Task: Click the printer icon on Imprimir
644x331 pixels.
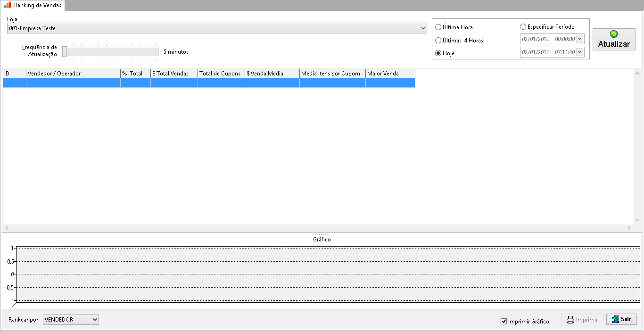Action: click(x=570, y=320)
